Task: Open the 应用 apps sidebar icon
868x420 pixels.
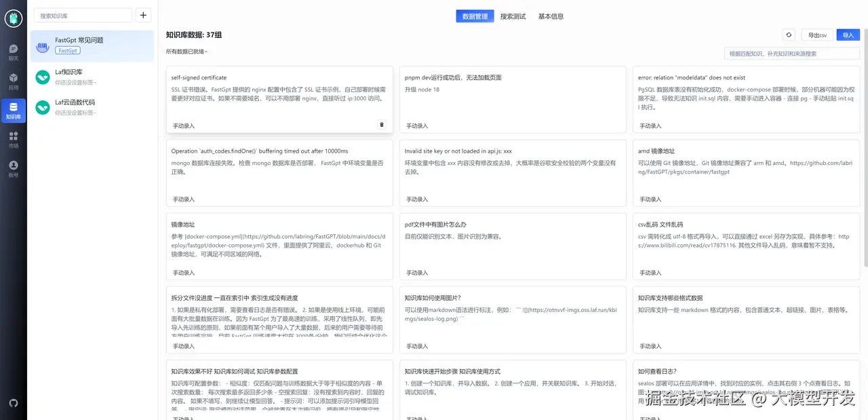Action: (x=14, y=81)
